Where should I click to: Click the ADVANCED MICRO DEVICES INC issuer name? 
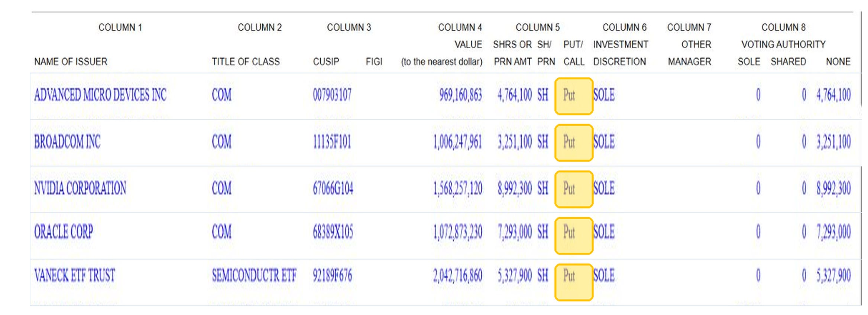(x=100, y=95)
